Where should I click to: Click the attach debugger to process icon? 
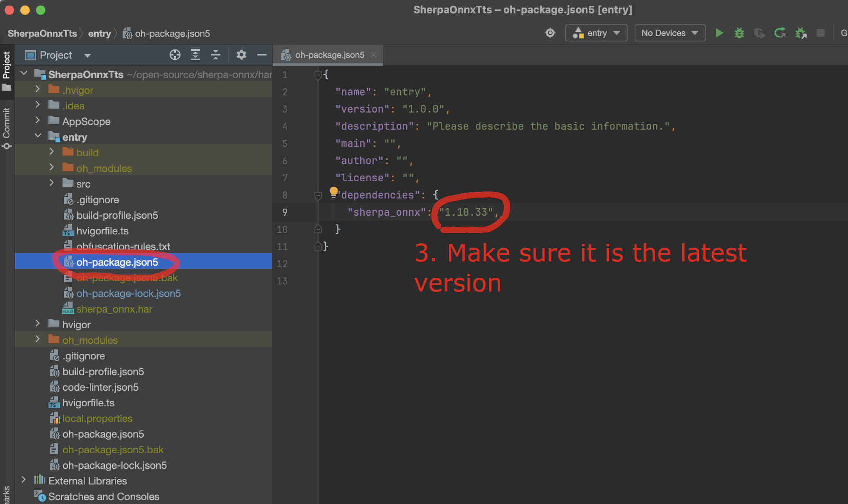pos(801,33)
